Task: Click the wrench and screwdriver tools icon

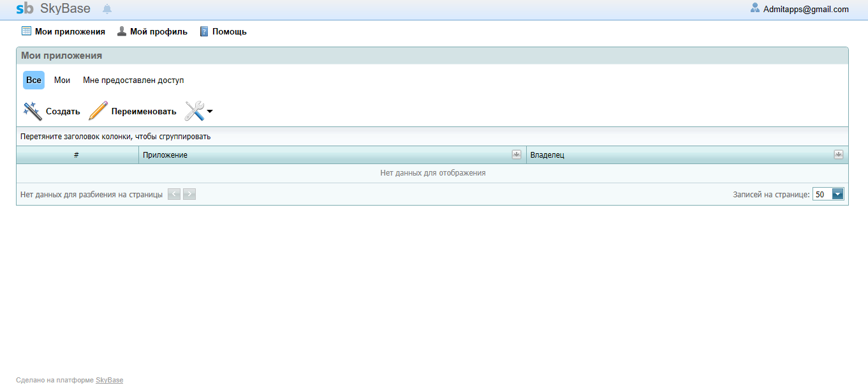Action: [x=195, y=111]
